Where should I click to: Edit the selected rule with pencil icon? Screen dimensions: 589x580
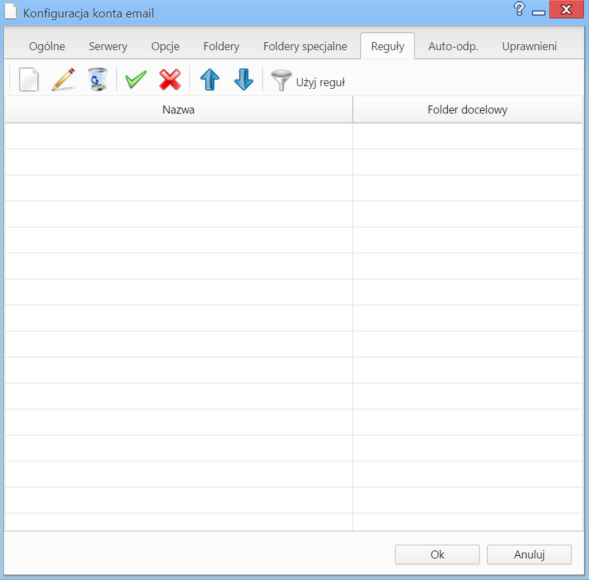click(x=63, y=79)
